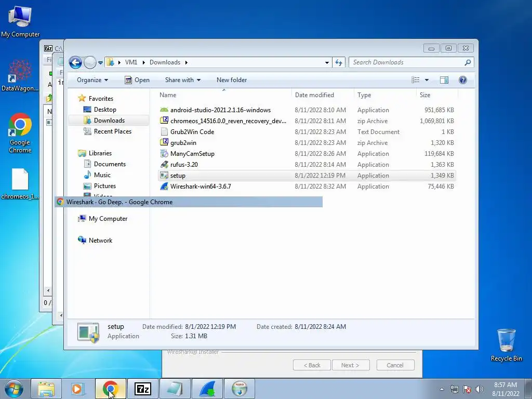Image resolution: width=532 pixels, height=399 pixels.
Task: Switch to 7-Zip in the taskbar
Action: pyautogui.click(x=142, y=389)
